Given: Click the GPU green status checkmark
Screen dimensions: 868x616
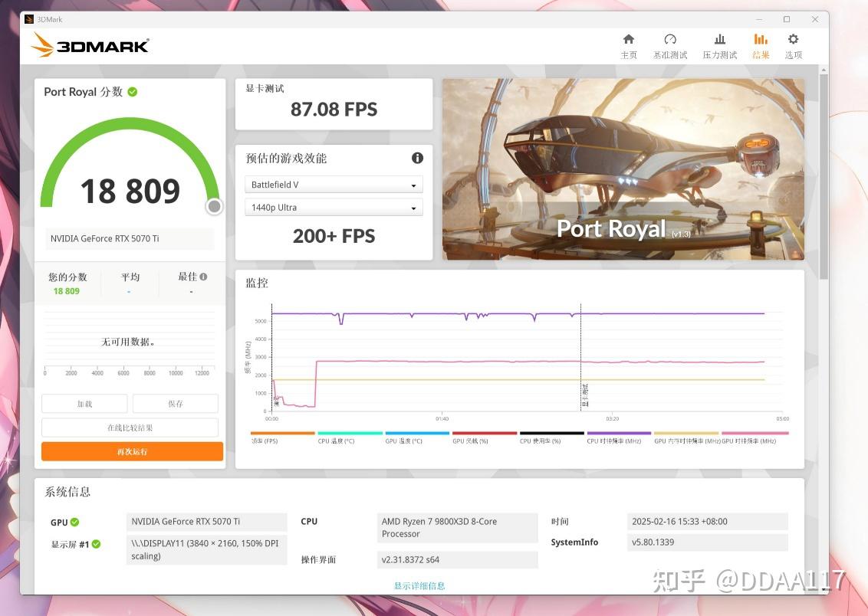Looking at the screenshot, I should (x=74, y=522).
